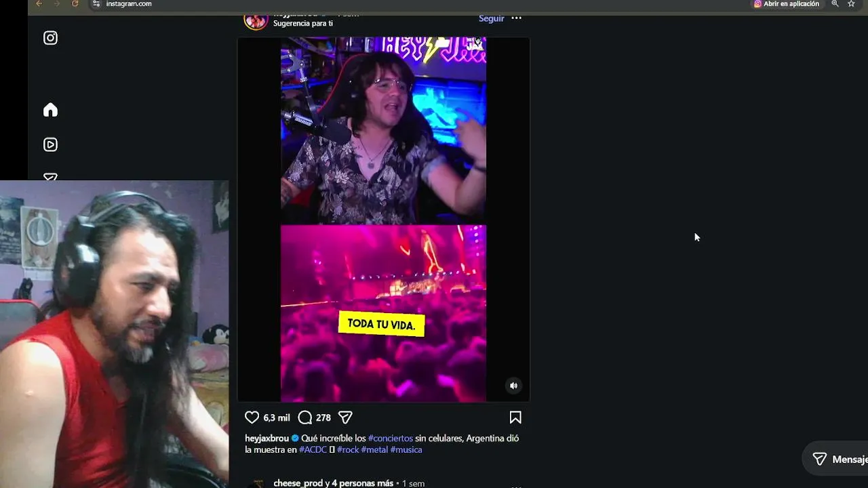Open cheese_prod profile link

click(298, 483)
